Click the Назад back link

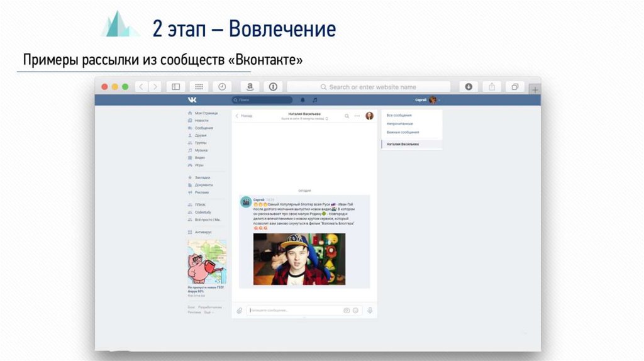pos(244,116)
